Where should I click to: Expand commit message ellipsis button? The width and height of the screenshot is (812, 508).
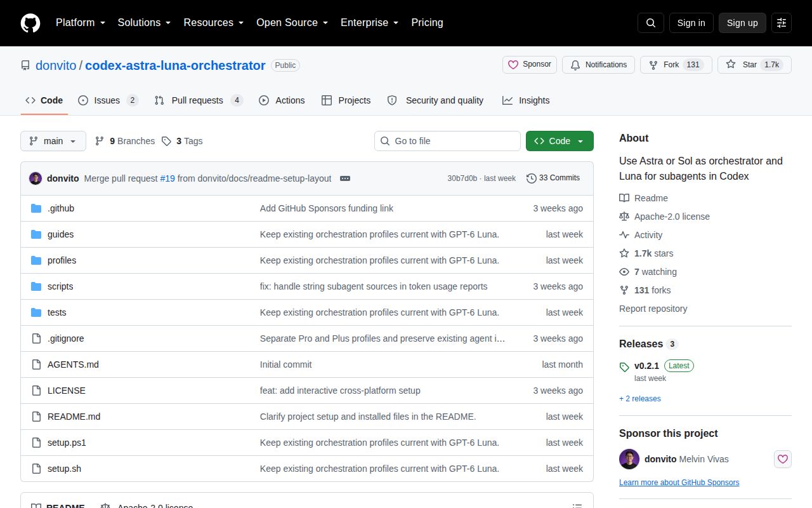[345, 178]
